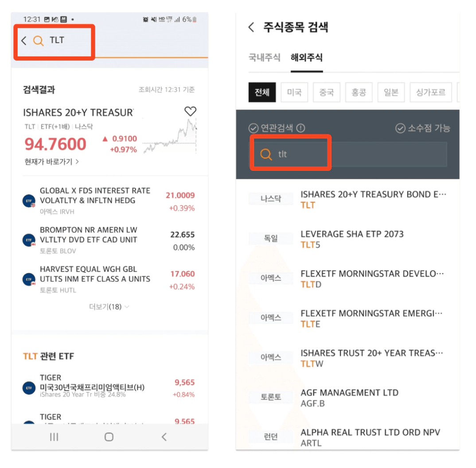Switch to the 해외주식 tab
476x468 pixels.
pyautogui.click(x=307, y=57)
